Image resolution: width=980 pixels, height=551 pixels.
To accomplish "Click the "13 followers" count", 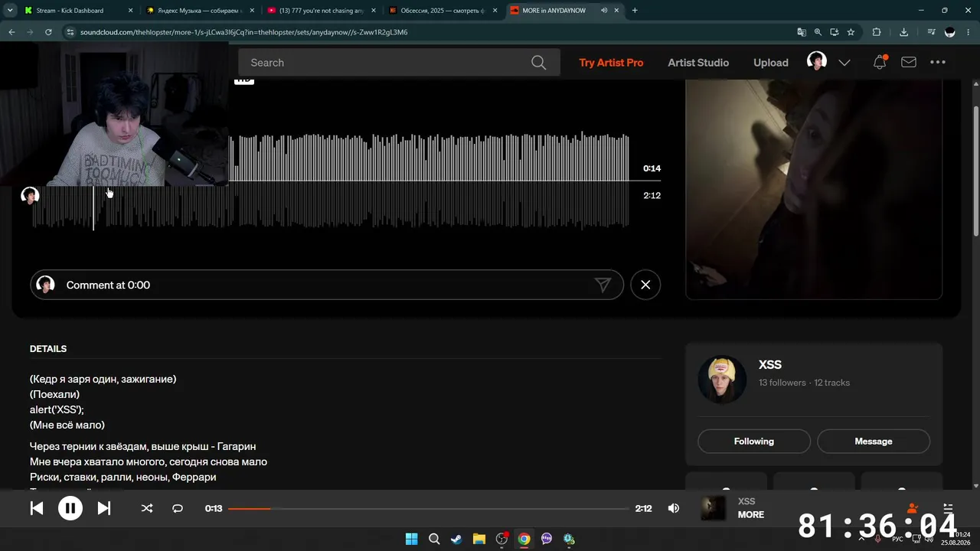I will coord(782,383).
